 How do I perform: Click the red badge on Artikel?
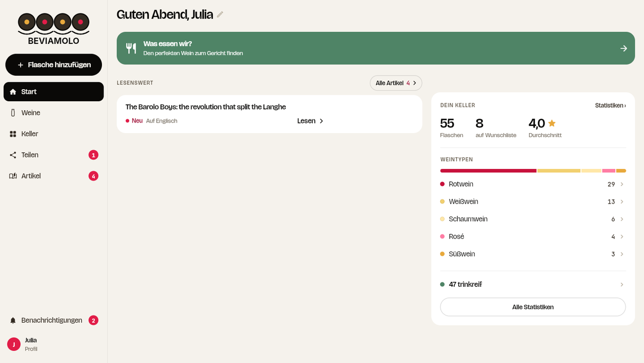93,176
